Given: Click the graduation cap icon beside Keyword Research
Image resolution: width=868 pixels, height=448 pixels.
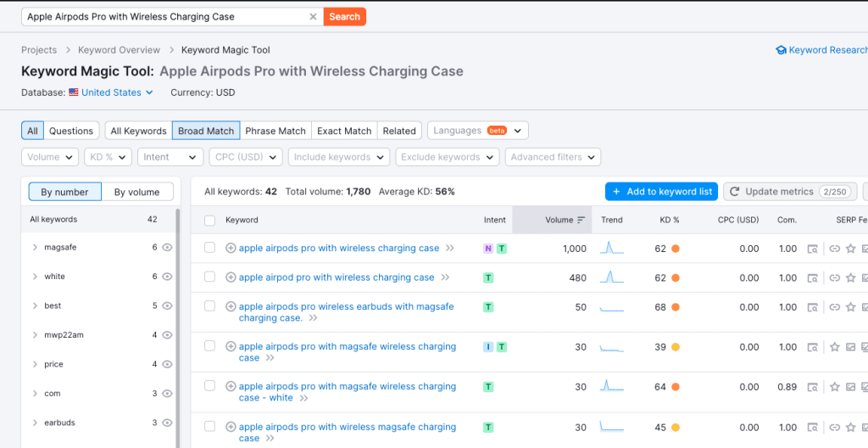Looking at the screenshot, I should (781, 50).
